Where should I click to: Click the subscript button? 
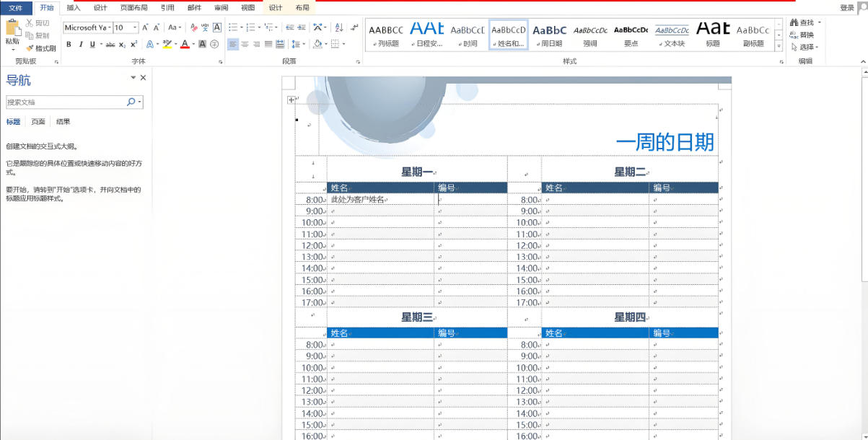coord(123,45)
